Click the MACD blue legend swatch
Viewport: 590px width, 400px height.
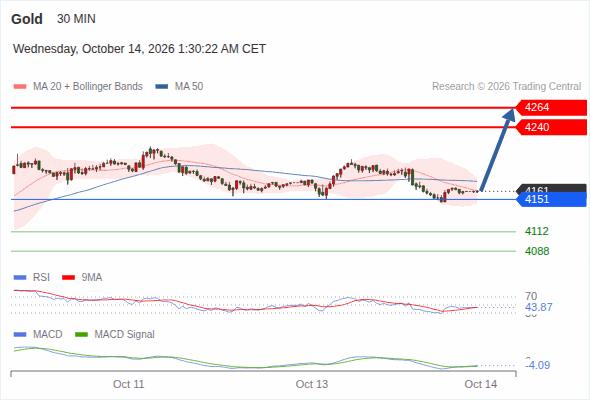[x=20, y=334]
